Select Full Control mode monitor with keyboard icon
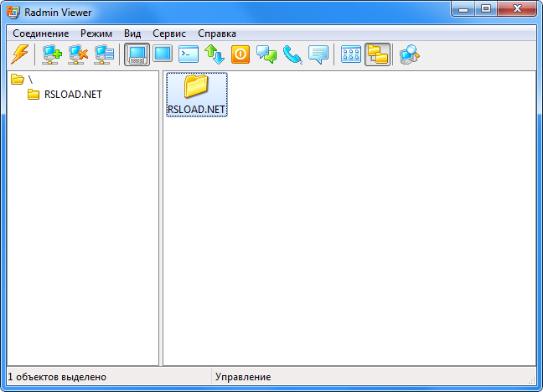Image resolution: width=543 pixels, height=392 pixels. tap(137, 54)
